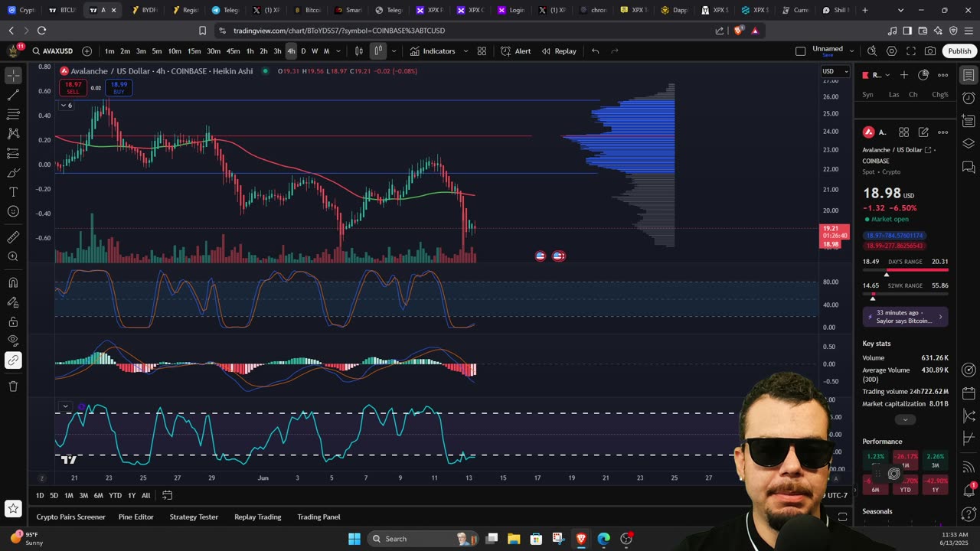The height and width of the screenshot is (551, 980).
Task: Select the crosshair cursor tool
Action: pos(13,75)
